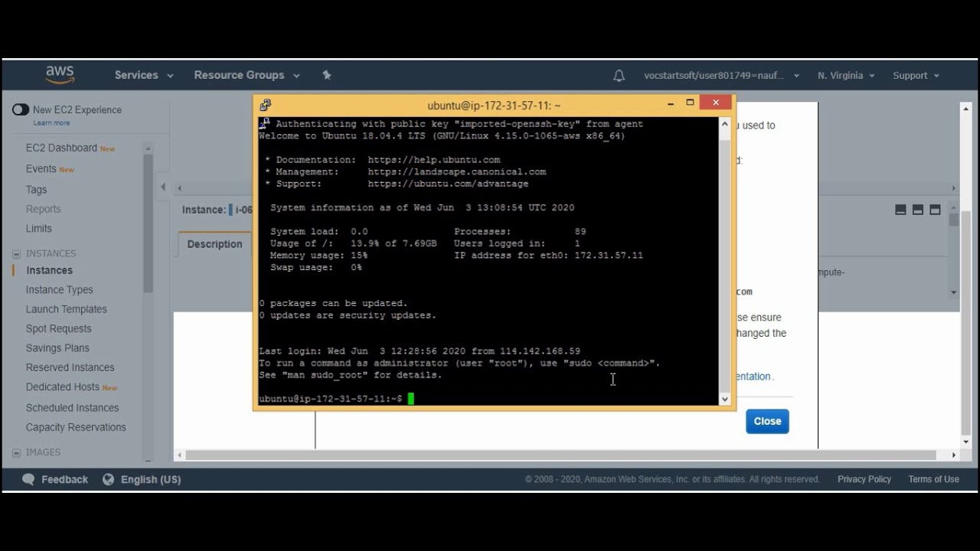980x551 pixels.
Task: Click the AWS logo
Action: pyautogui.click(x=60, y=74)
